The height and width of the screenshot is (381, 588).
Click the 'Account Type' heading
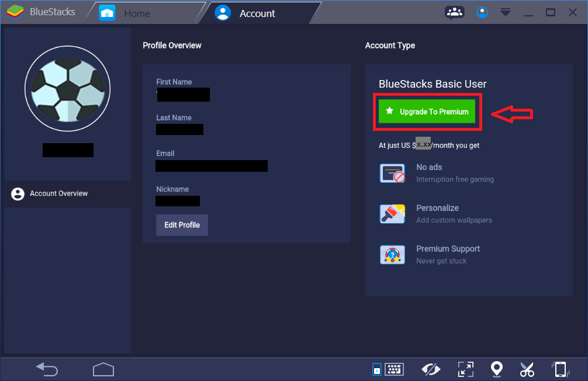(390, 46)
